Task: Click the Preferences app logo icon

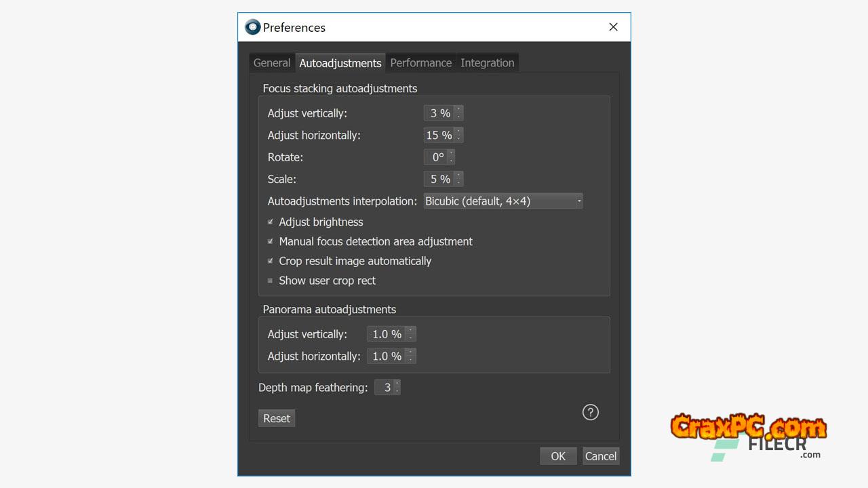Action: point(253,27)
